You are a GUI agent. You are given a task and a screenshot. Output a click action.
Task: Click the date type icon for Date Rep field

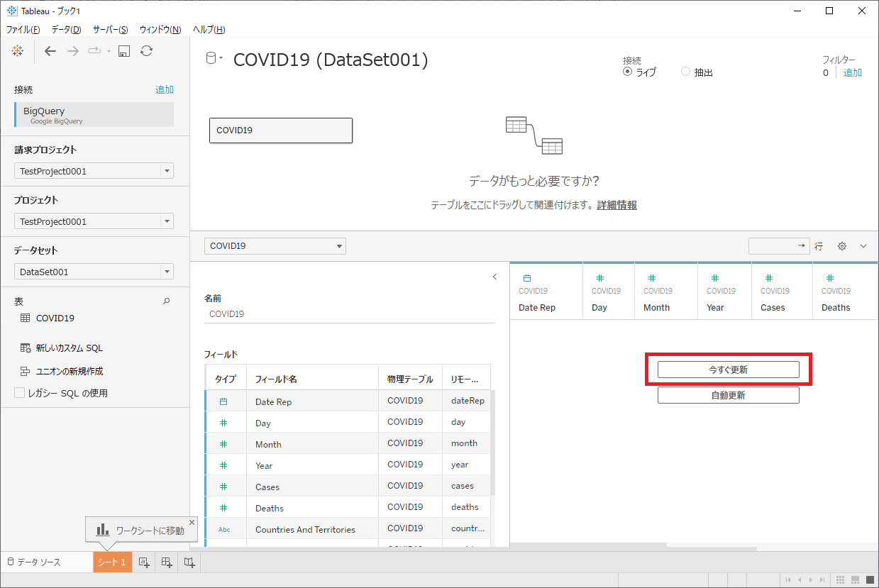pos(223,401)
